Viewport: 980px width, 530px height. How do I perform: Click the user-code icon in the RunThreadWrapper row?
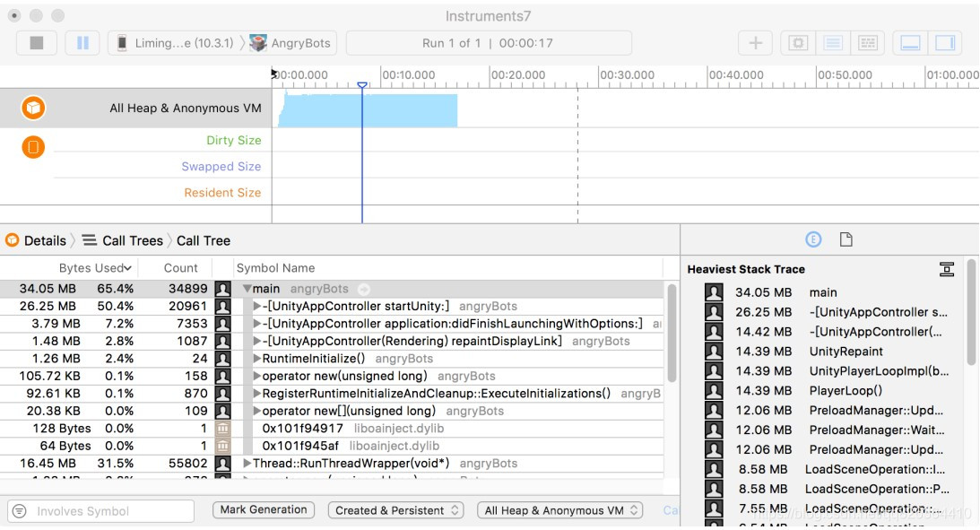pos(223,464)
